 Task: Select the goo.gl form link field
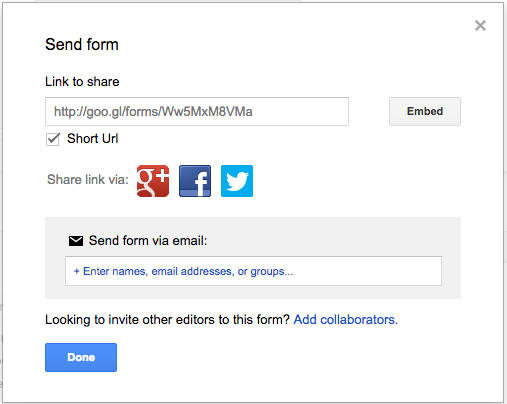click(x=197, y=111)
